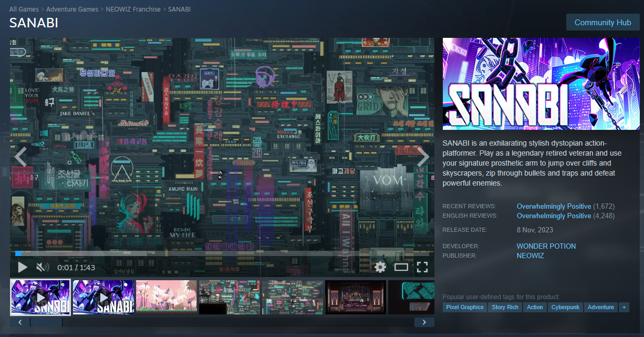644x337 pixels.
Task: Open English reviews Overwhelmingly Positive link
Action: pos(554,216)
